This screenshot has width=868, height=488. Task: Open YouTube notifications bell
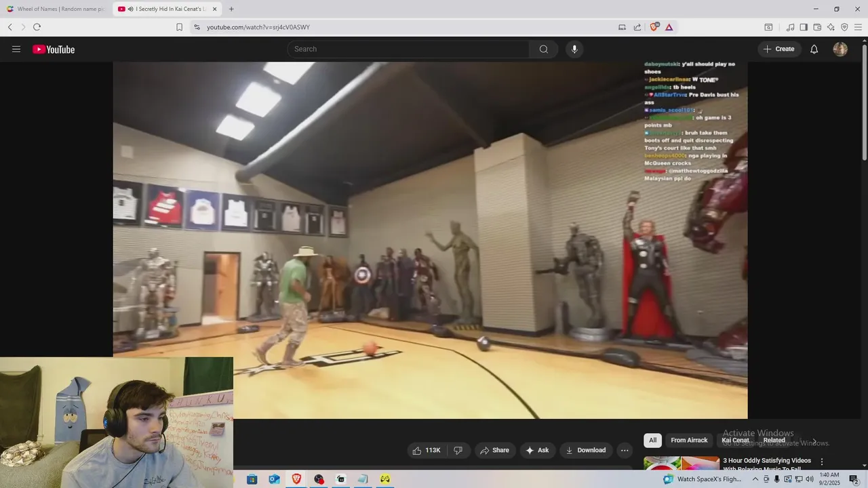814,49
